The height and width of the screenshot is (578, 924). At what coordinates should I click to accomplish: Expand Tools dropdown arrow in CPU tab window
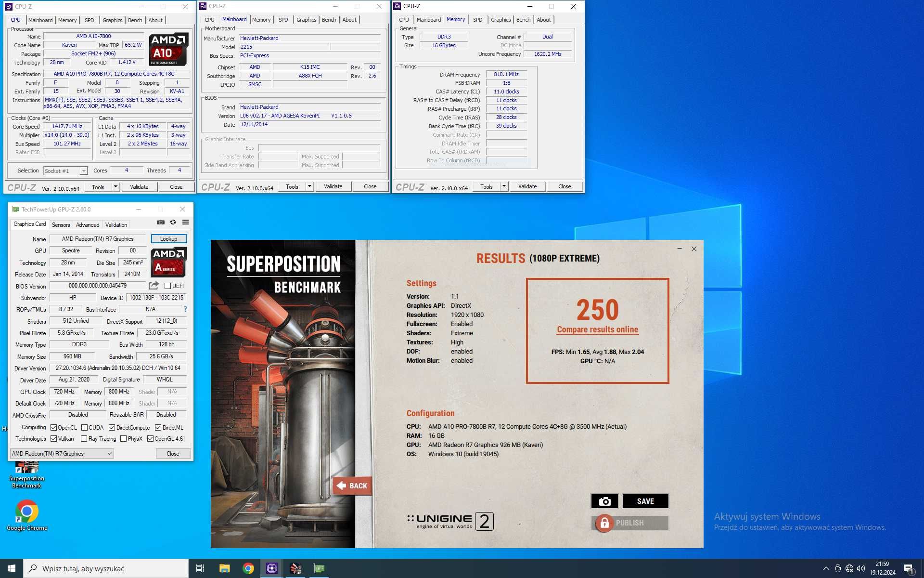click(x=115, y=187)
